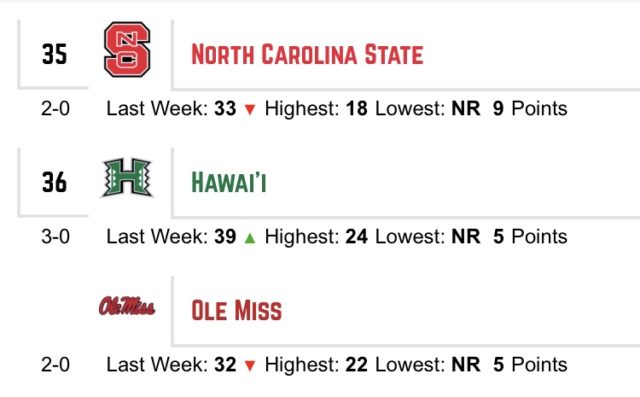Click the Hawai'i green H logo
This screenshot has height=397, width=640.
[127, 177]
